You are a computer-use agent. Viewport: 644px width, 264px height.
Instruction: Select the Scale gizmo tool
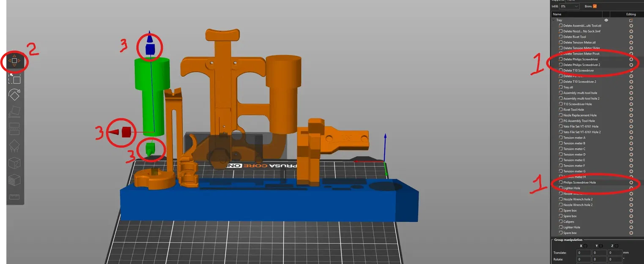pyautogui.click(x=14, y=78)
